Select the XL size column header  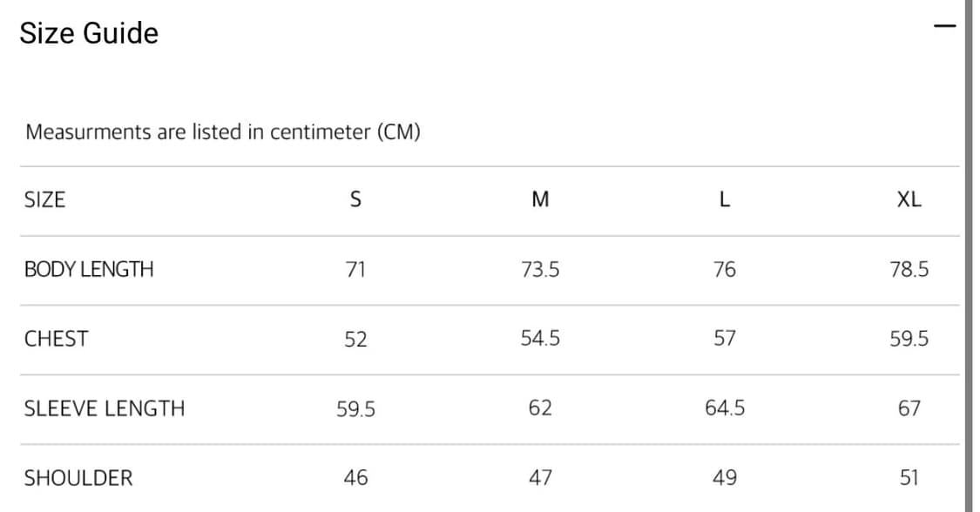pyautogui.click(x=909, y=199)
